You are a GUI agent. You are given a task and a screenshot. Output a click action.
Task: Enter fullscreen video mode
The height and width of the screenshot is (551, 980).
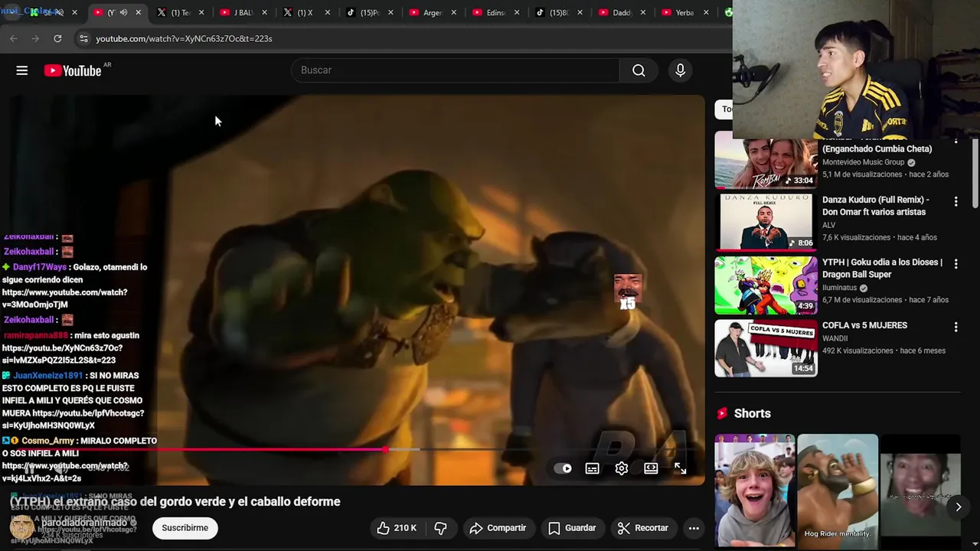(680, 468)
